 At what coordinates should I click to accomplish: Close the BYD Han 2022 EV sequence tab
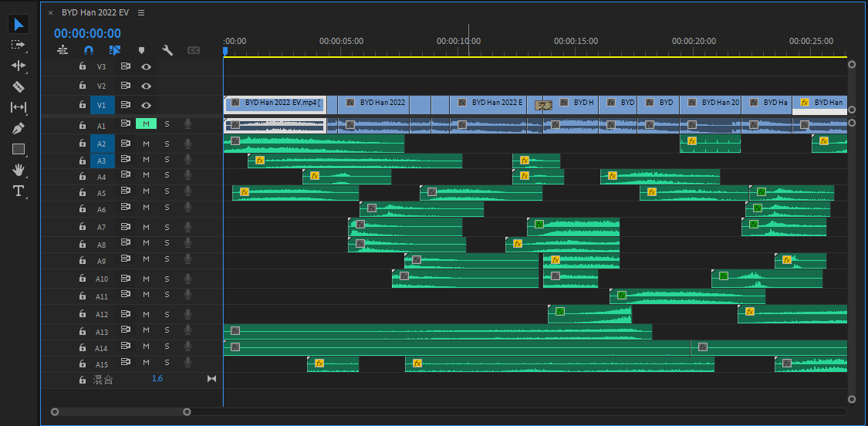[50, 13]
